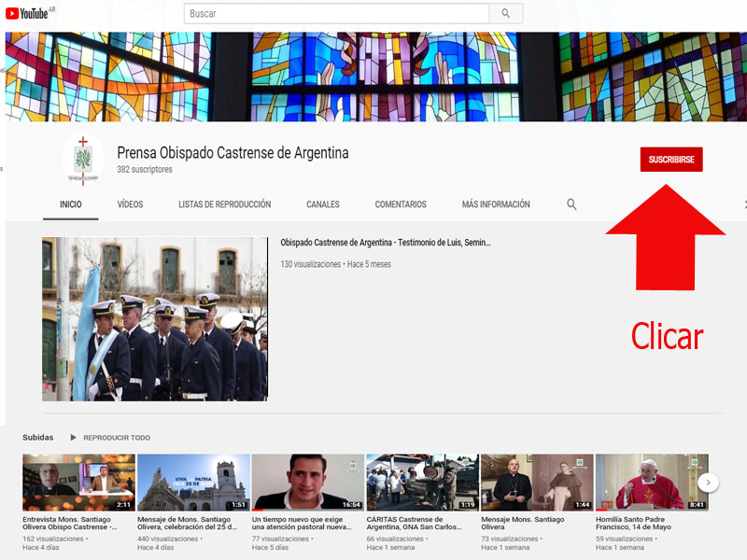The image size is (747, 560).
Task: Open the Listas de reproducción tab
Action: [x=225, y=204]
